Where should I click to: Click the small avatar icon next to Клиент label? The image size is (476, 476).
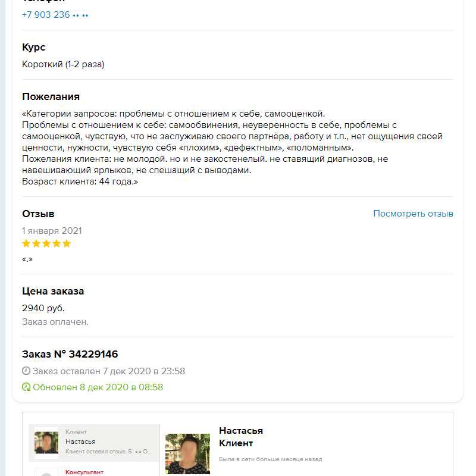(47, 443)
